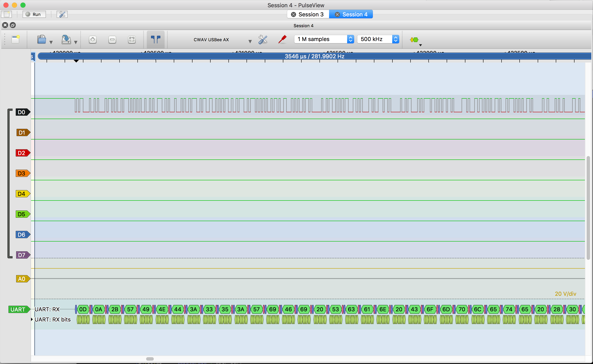Screen dimensions: 593x364
Task: Configure device with the tools icon
Action: tap(263, 40)
